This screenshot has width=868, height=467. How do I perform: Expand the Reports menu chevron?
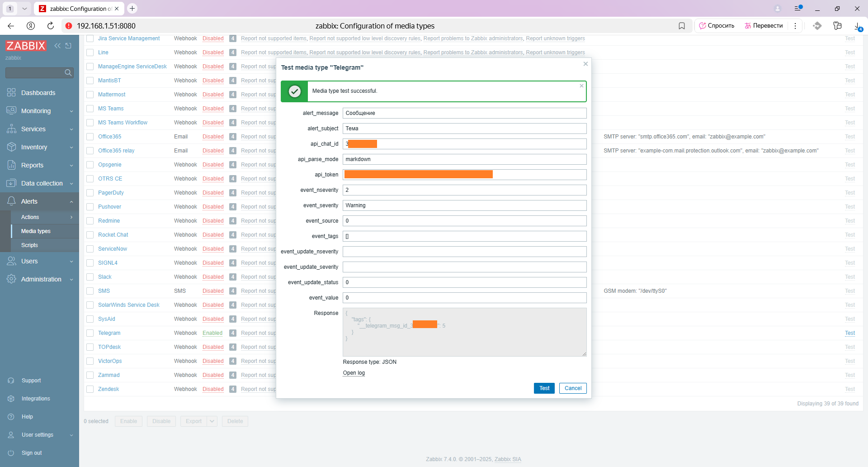(x=71, y=166)
